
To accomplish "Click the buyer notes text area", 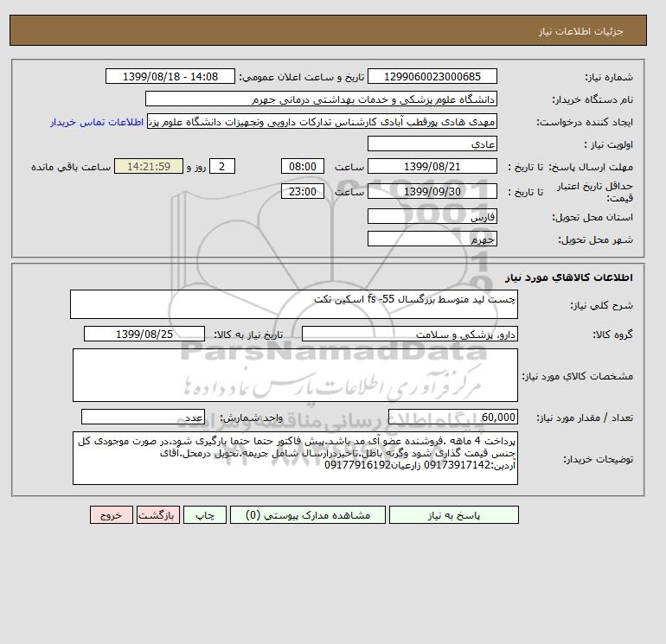I will coord(295,458).
